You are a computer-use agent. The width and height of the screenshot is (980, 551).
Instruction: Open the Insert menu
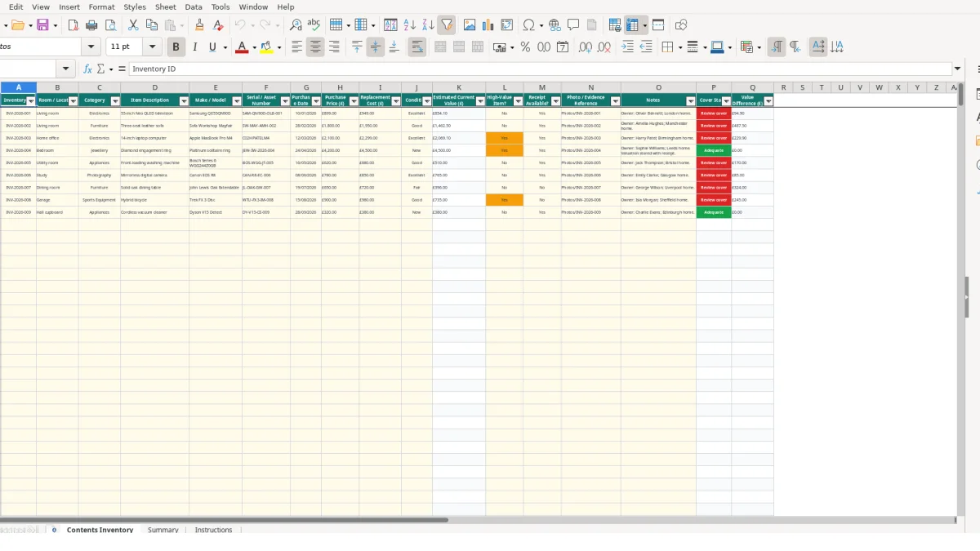(69, 7)
